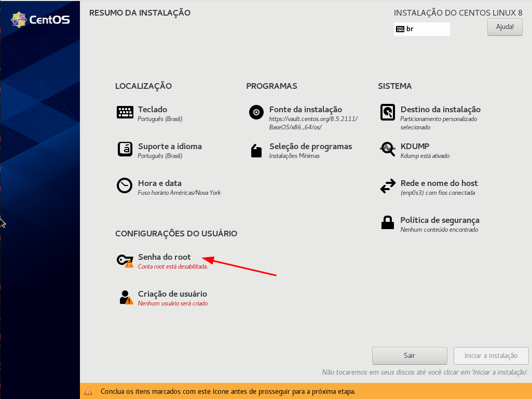Image resolution: width=532 pixels, height=399 pixels.
Task: Click the Fonte da instalação disc icon
Action: point(256,112)
